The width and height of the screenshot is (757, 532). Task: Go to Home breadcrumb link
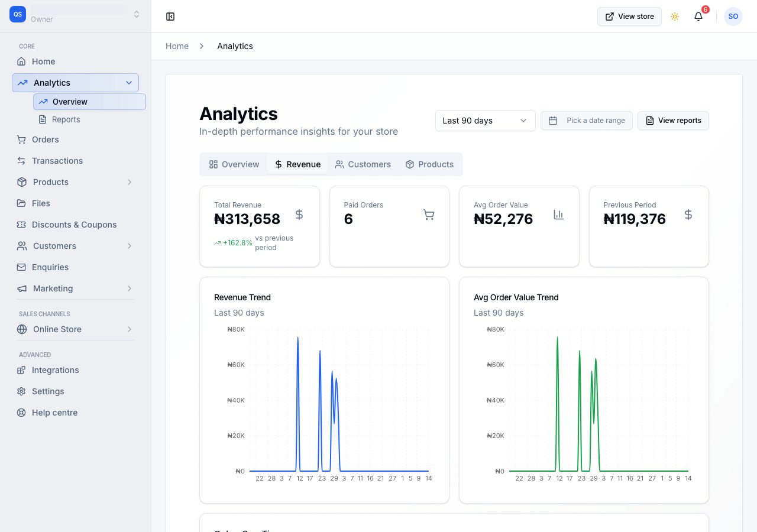point(177,46)
